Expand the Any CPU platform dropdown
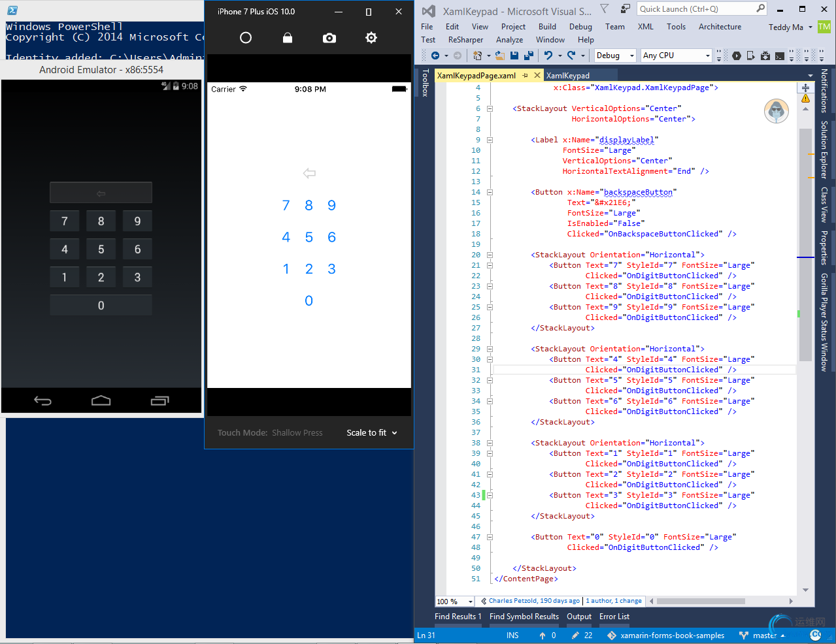Screen dimensions: 836x644 (x=676, y=56)
